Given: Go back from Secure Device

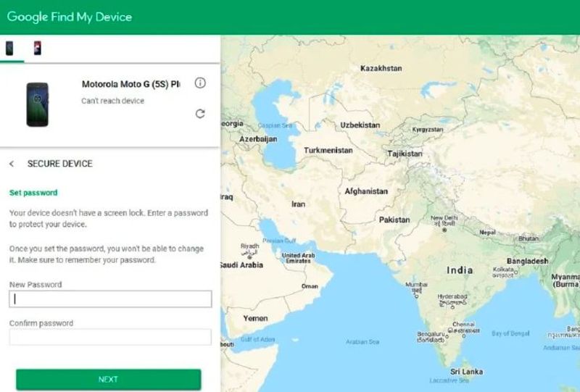Looking at the screenshot, I should point(12,164).
